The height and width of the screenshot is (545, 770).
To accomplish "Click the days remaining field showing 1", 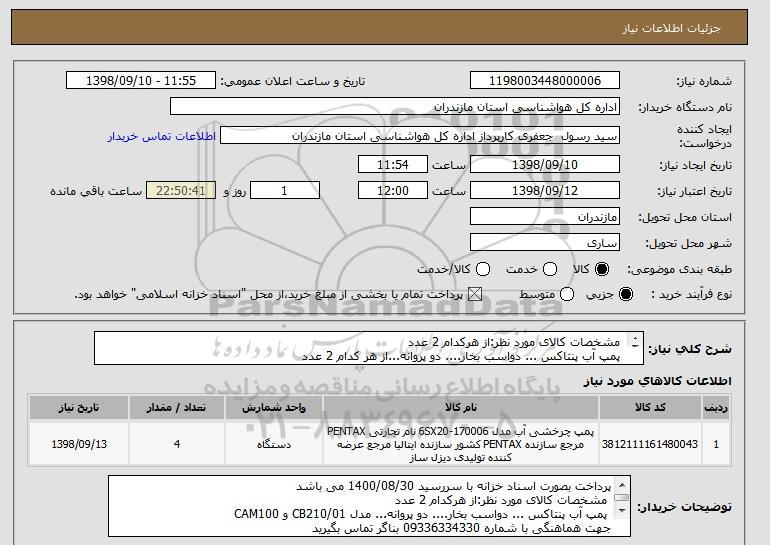I will 285,191.
